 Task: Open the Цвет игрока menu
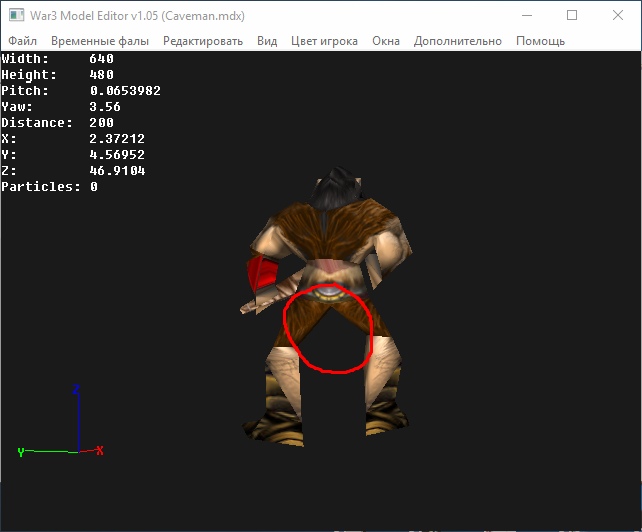[x=324, y=41]
